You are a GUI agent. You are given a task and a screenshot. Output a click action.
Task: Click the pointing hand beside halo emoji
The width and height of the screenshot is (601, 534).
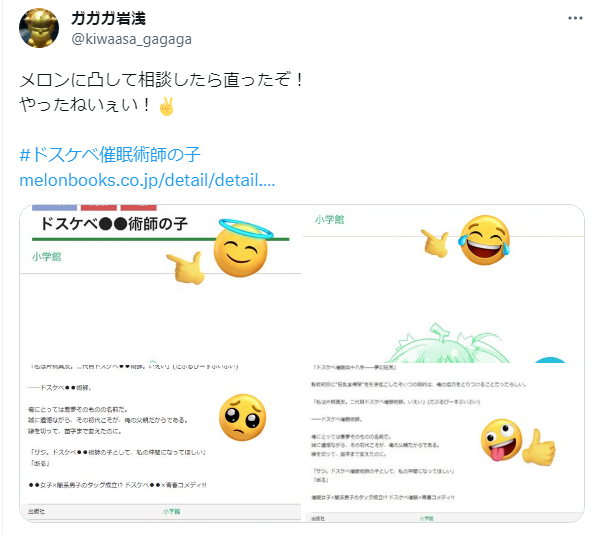186,268
